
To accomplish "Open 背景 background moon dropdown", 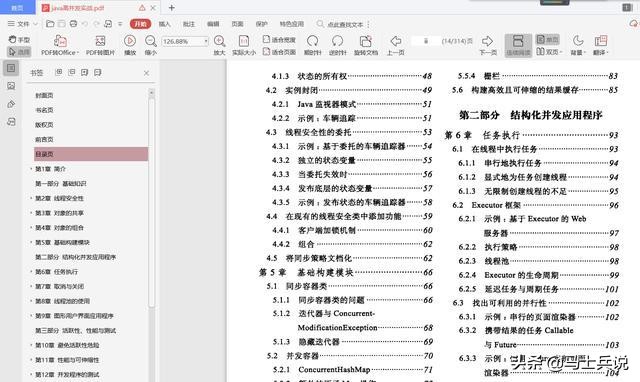I will coord(578,45).
